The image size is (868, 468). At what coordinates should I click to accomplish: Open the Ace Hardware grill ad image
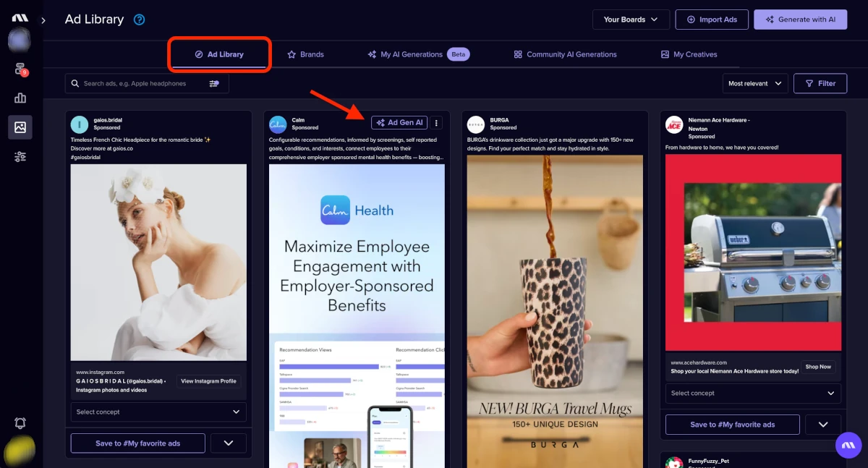[x=753, y=253]
